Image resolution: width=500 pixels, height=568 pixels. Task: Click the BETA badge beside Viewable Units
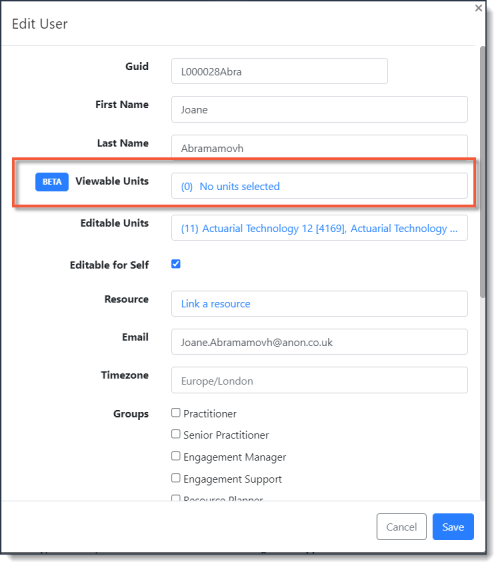pos(52,182)
